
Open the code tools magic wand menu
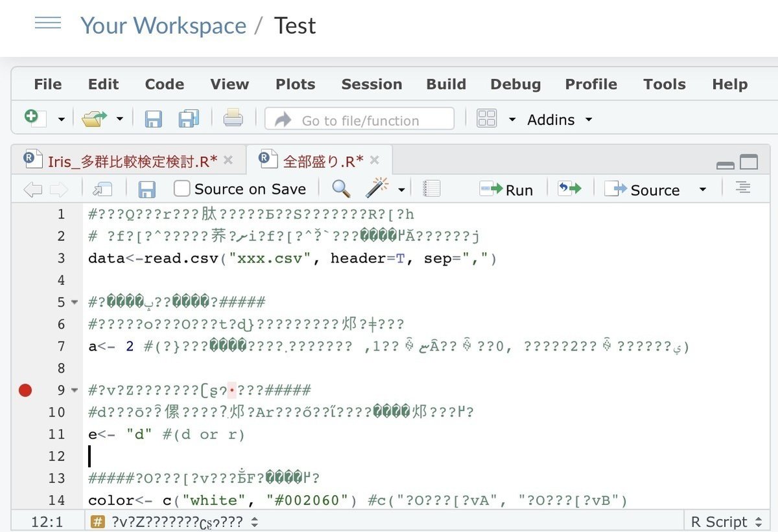pos(380,189)
